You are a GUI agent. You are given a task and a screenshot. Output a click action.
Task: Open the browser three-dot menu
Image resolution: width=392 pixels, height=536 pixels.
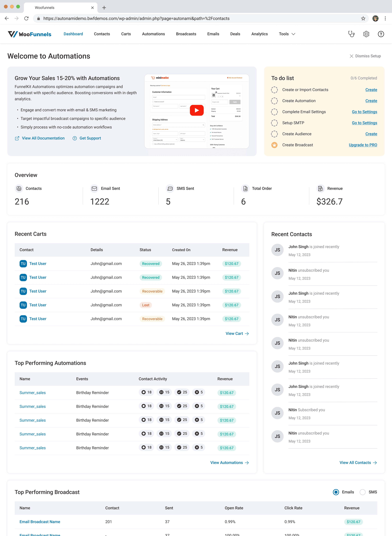click(x=385, y=19)
